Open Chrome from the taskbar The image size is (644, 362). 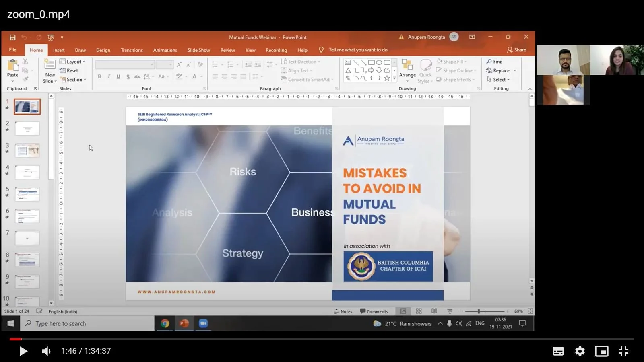[x=165, y=323]
